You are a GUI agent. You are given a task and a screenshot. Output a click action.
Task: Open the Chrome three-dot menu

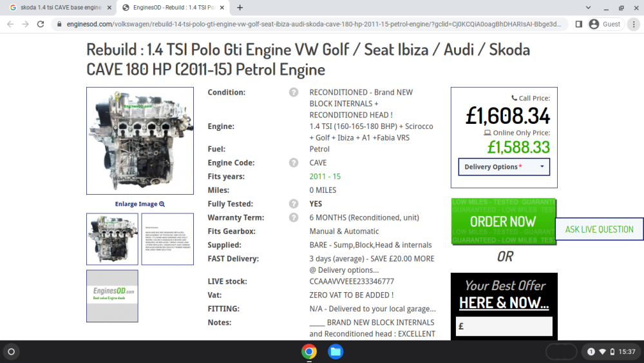[634, 25]
